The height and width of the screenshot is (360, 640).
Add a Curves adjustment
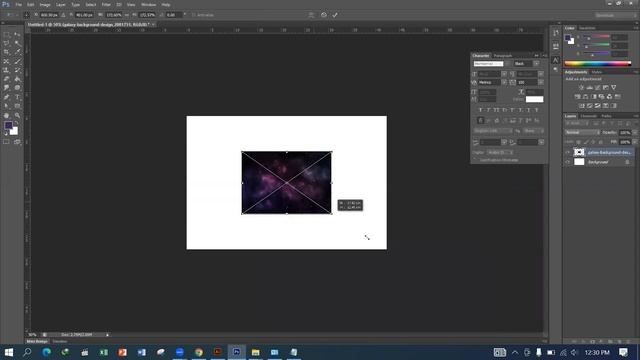(x=598, y=87)
